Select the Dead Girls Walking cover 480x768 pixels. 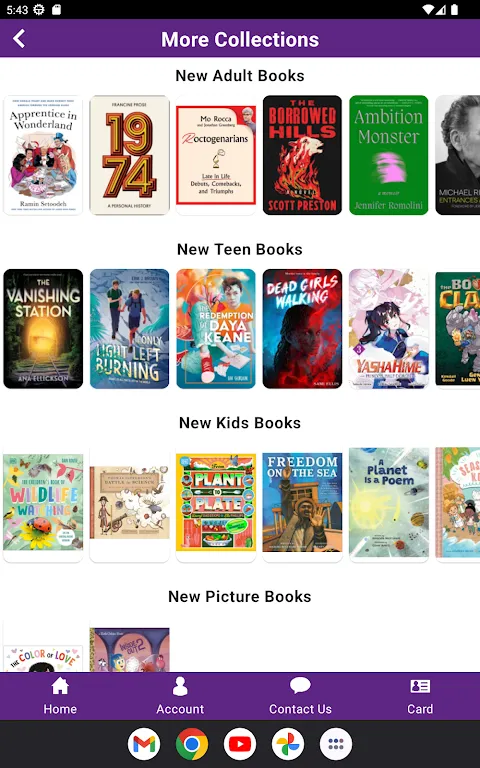point(302,329)
